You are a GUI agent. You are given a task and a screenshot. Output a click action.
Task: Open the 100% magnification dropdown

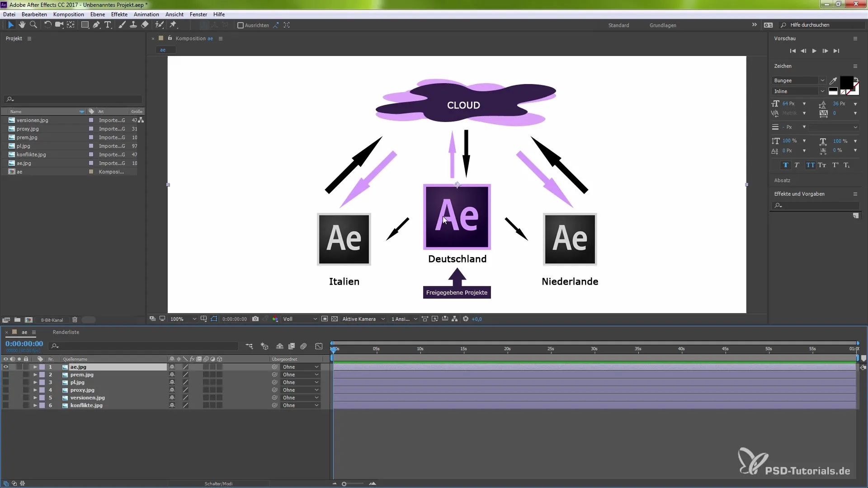click(183, 319)
